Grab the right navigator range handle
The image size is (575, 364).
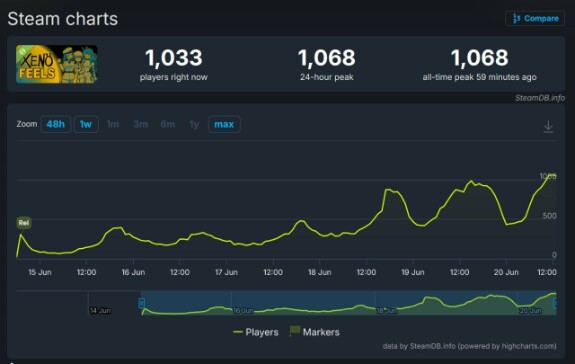555,303
